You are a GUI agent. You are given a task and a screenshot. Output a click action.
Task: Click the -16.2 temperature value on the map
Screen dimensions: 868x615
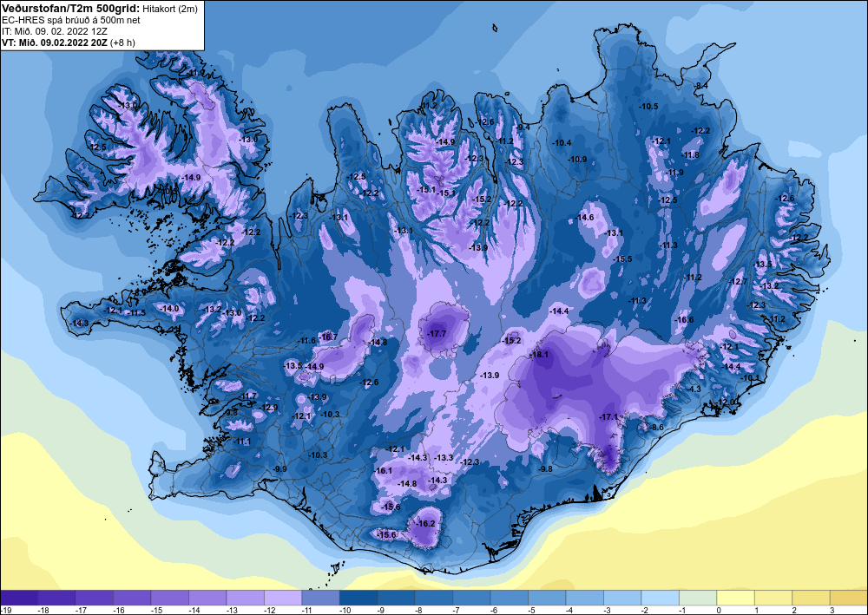(426, 524)
